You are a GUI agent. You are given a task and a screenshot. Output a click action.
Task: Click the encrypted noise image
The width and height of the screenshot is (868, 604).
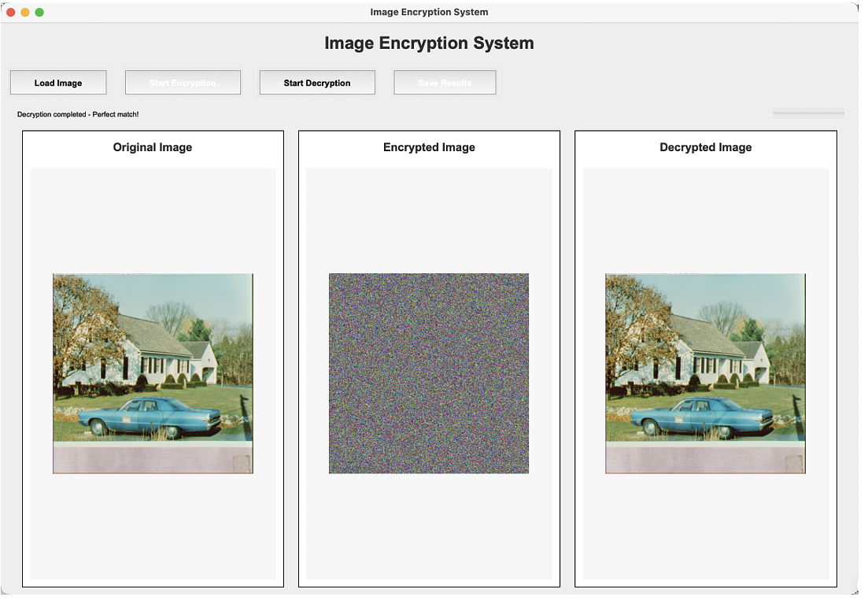(429, 373)
